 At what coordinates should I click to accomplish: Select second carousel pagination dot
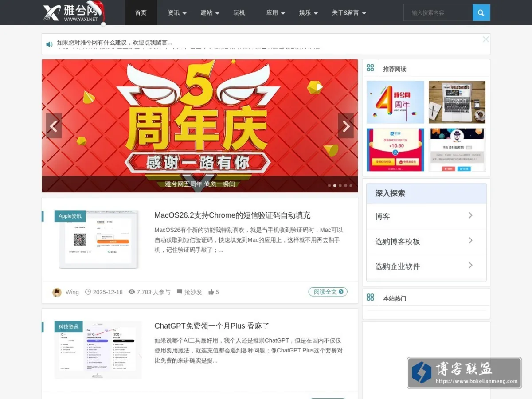pyautogui.click(x=335, y=186)
